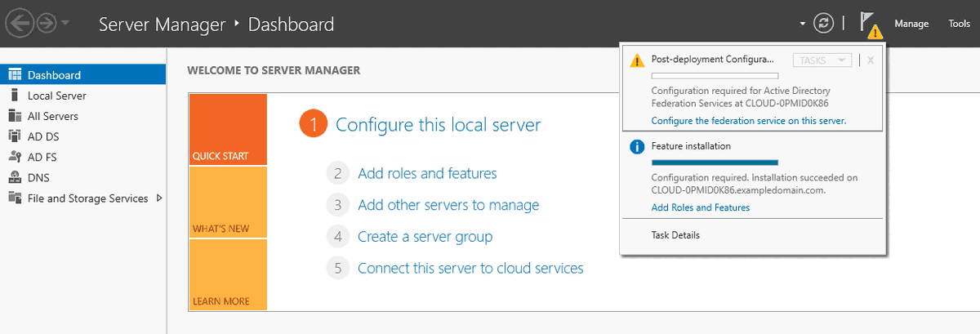Click the number 2 circle
The width and height of the screenshot is (980, 334).
click(x=336, y=173)
